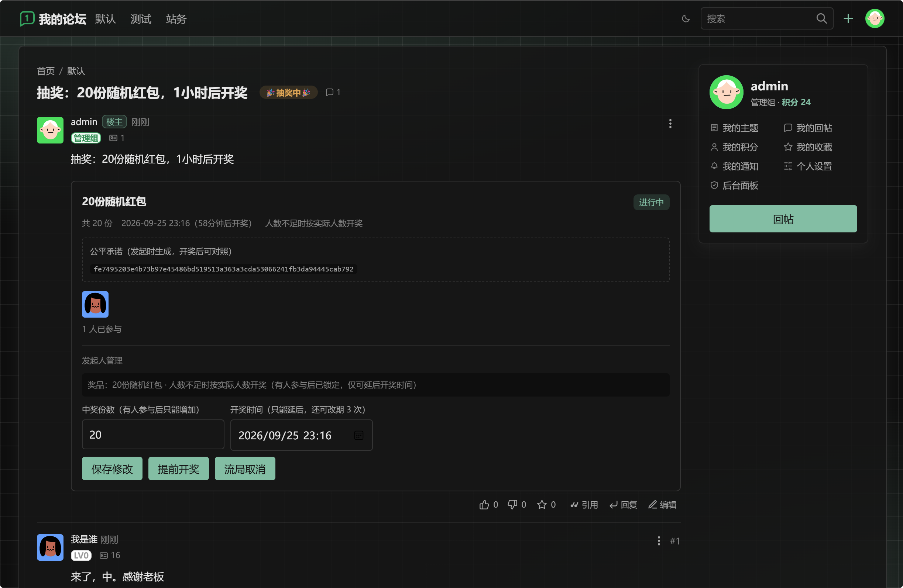Click the plus icon to create a post

tap(848, 18)
